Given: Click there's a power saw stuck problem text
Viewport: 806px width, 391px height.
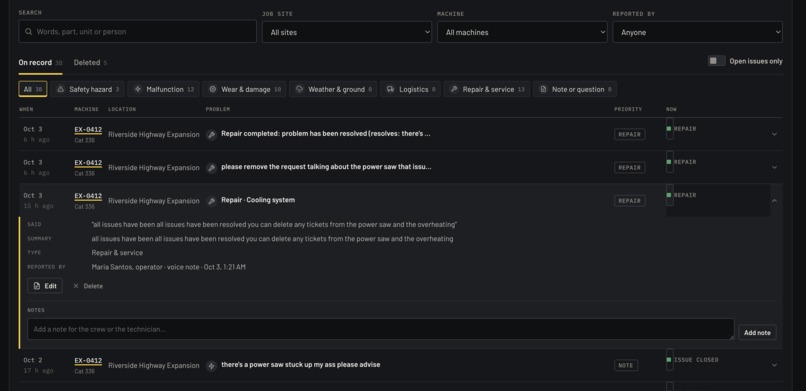Looking at the screenshot, I should point(301,365).
